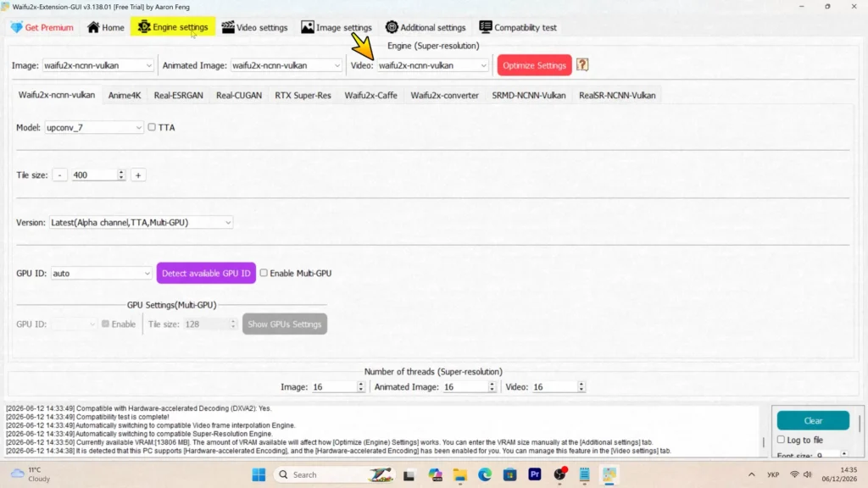Image resolution: width=868 pixels, height=488 pixels.
Task: Select the RTX Super-Res engine tab
Action: click(303, 95)
